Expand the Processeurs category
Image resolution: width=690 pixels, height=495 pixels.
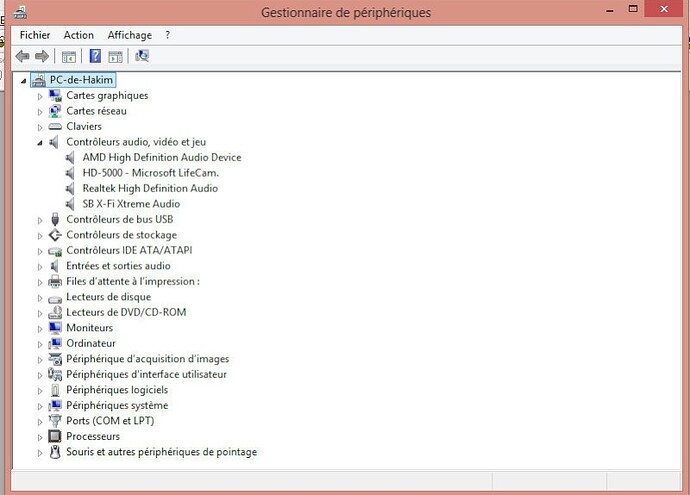(41, 437)
